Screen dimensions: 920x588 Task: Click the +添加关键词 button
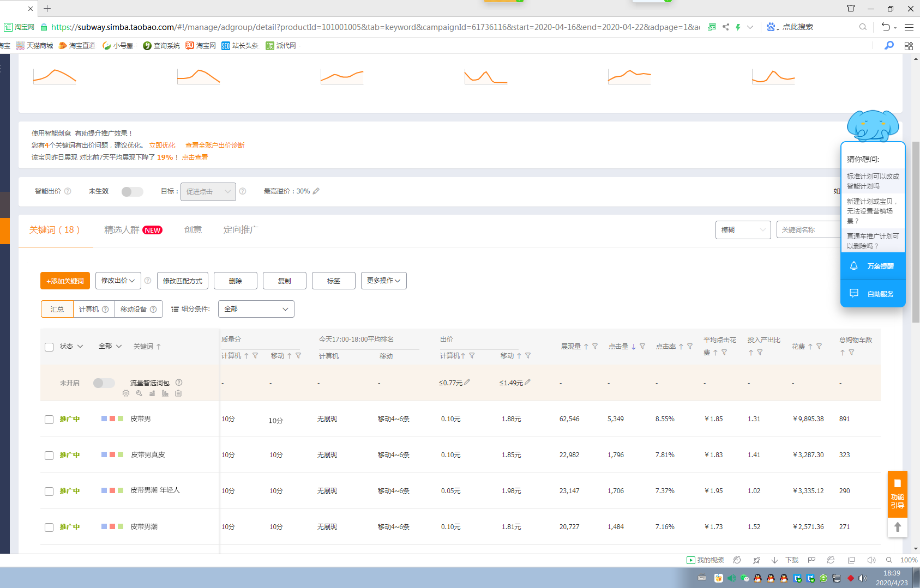click(x=65, y=281)
